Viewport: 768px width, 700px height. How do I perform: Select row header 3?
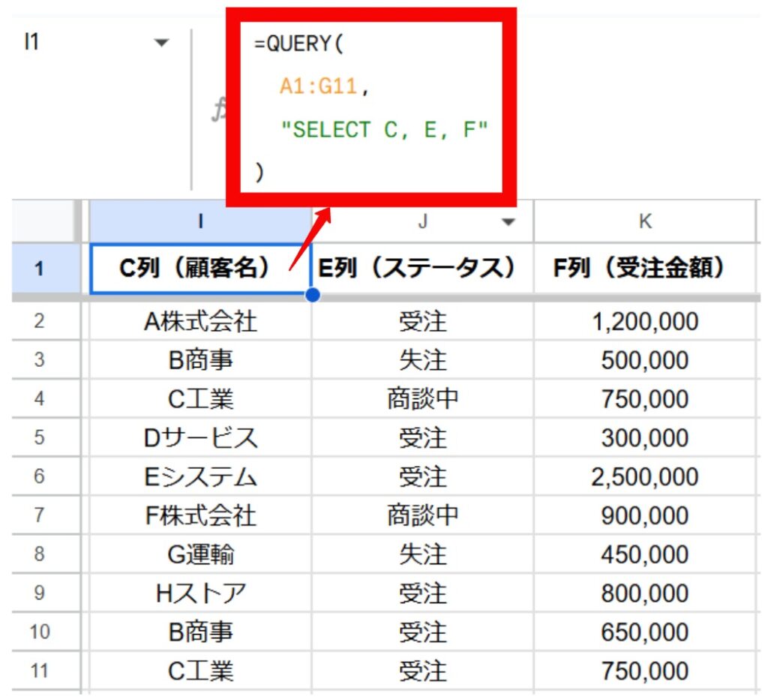pos(39,359)
